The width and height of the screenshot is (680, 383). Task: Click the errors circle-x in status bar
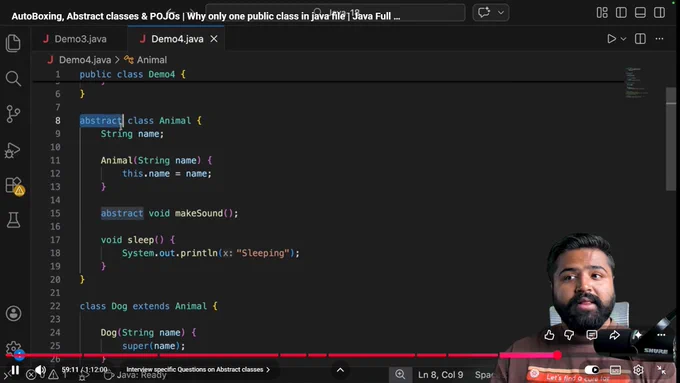click(x=30, y=375)
